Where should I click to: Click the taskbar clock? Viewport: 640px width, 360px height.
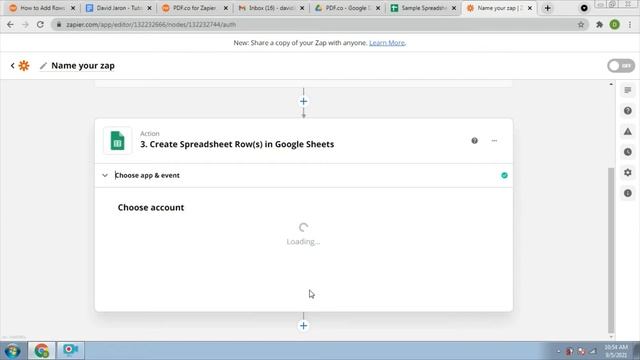click(x=616, y=351)
